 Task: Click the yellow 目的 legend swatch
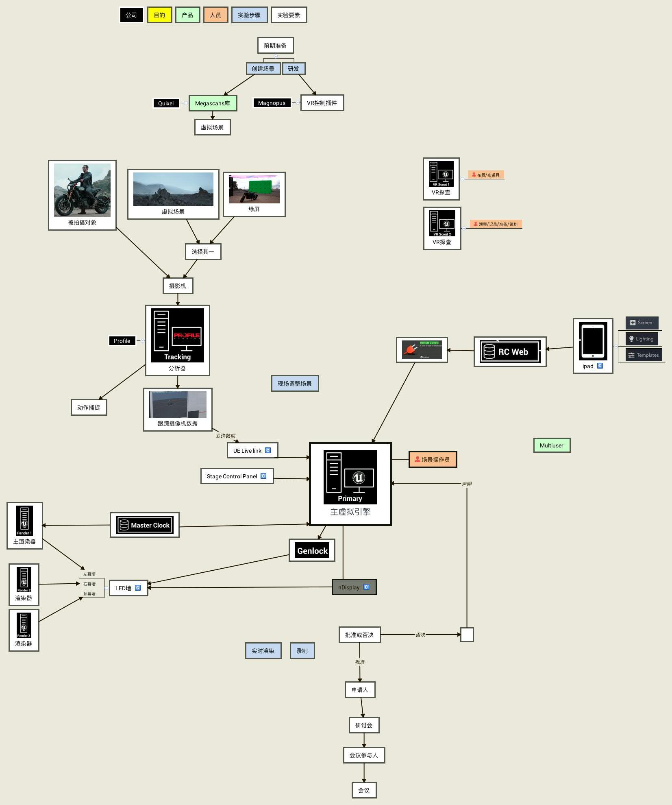159,15
